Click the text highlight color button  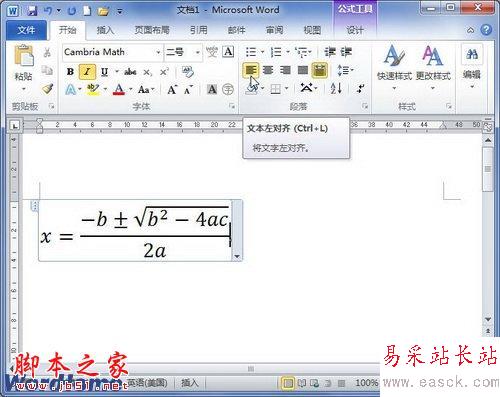click(x=92, y=89)
